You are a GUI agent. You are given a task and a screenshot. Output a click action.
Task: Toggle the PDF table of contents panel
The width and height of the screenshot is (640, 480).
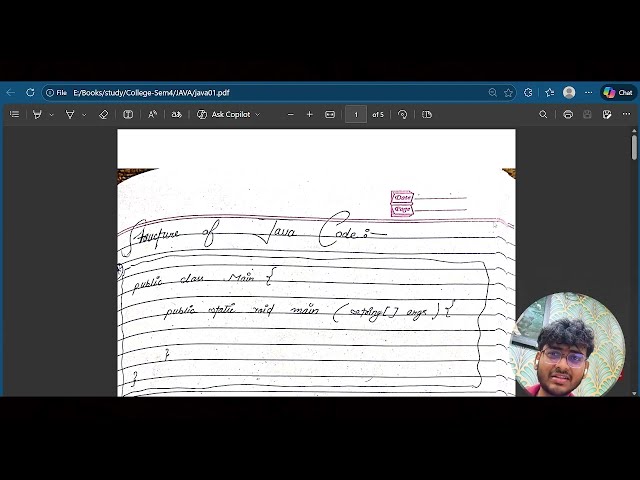tap(15, 115)
